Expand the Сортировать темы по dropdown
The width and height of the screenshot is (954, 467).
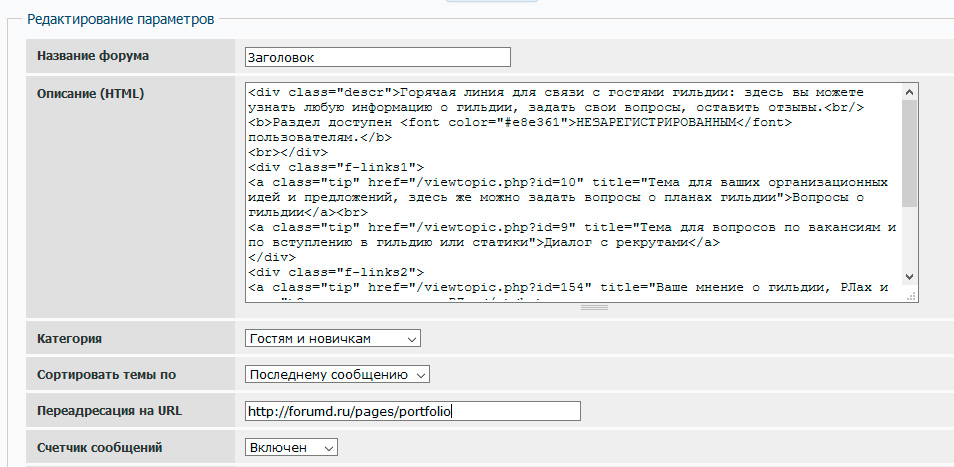tap(336, 374)
